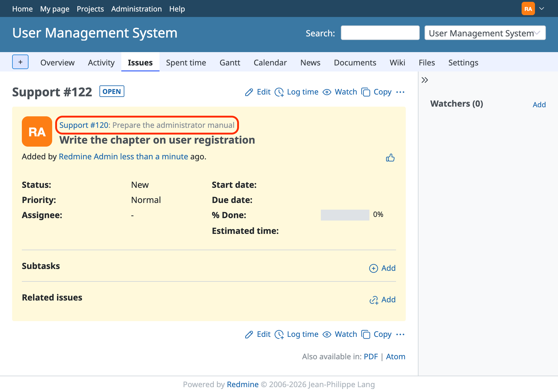The height and width of the screenshot is (392, 558).
Task: Click the Redmine Admin author link
Action: point(88,157)
